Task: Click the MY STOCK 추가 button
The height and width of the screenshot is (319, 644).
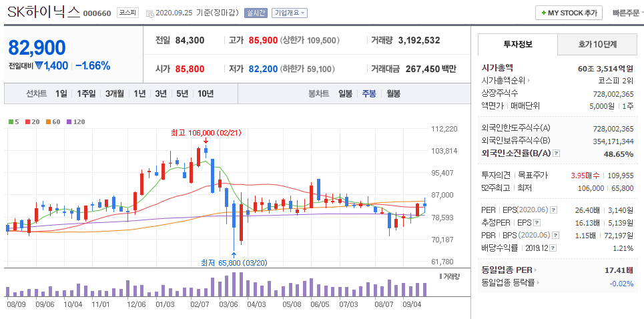Action: [x=569, y=13]
